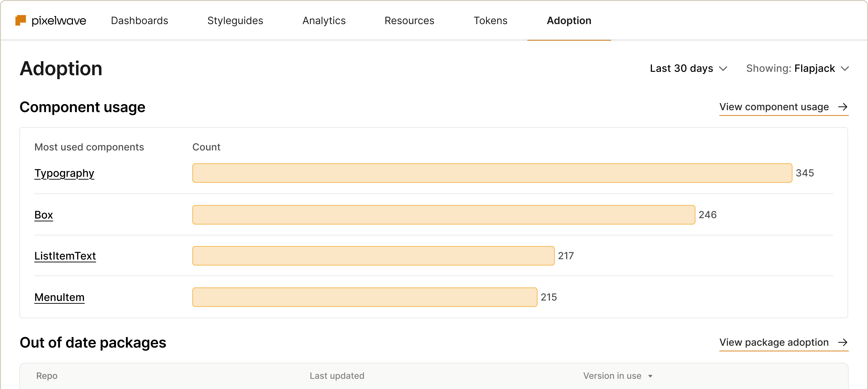The width and height of the screenshot is (868, 389).
Task: Click the arrow icon beside View component usage
Action: click(x=843, y=107)
